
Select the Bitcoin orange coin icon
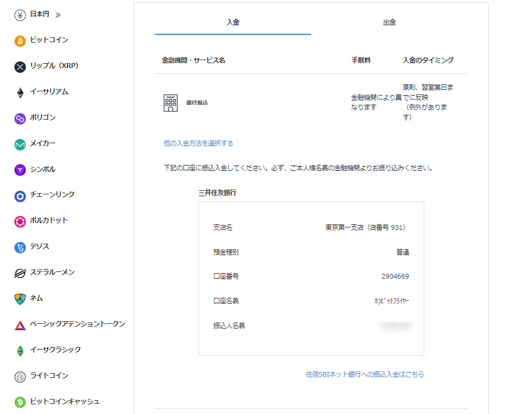click(x=20, y=41)
